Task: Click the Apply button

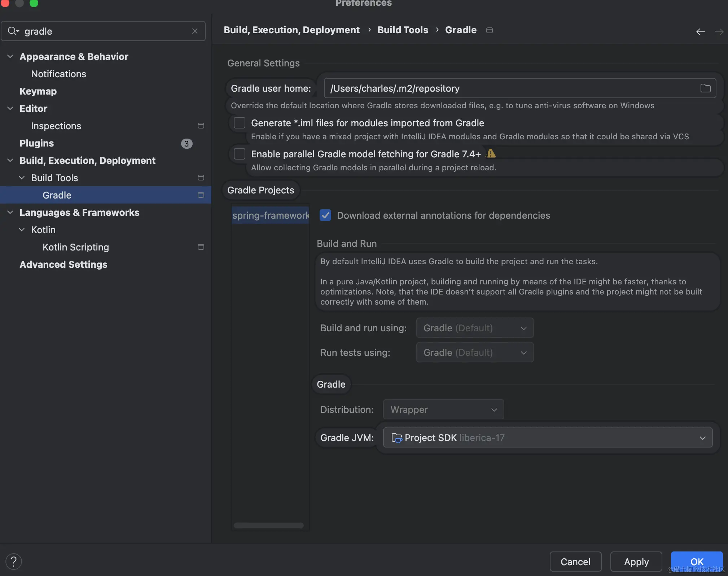Action: point(636,562)
